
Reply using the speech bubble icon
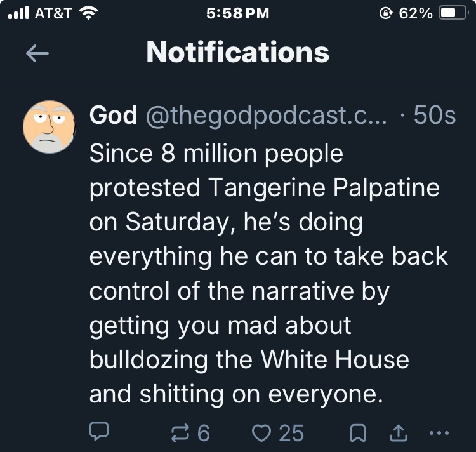[x=98, y=432]
